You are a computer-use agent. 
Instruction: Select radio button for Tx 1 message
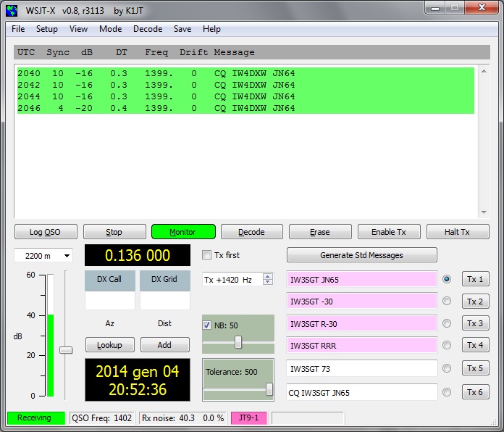coord(447,279)
